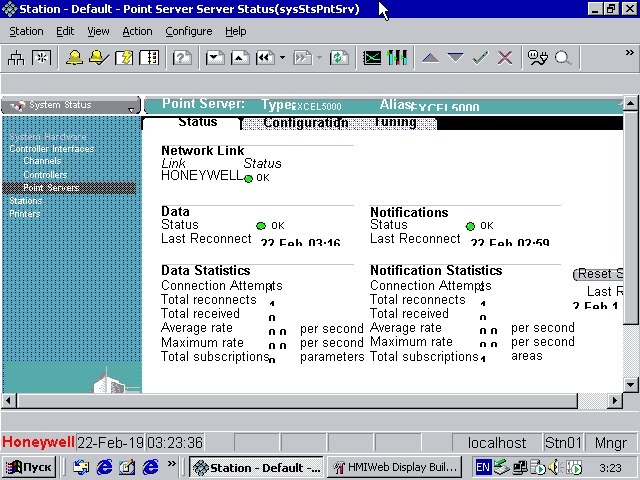The height and width of the screenshot is (480, 640).
Task: Expand the toolbar overflow chevron
Action: (630, 53)
